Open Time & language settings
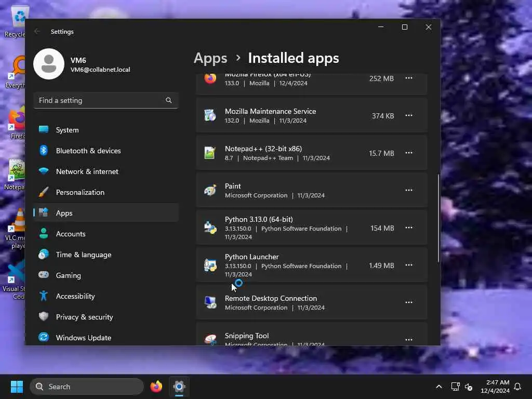532x399 pixels. point(106,255)
